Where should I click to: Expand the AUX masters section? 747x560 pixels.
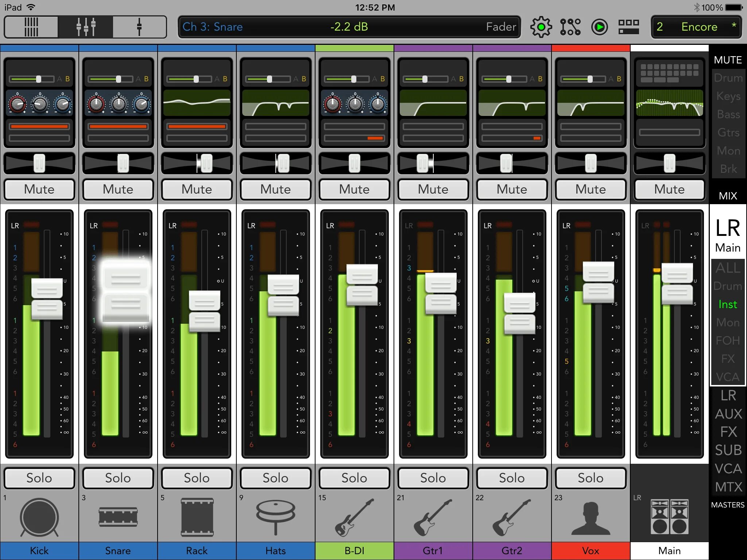(728, 414)
